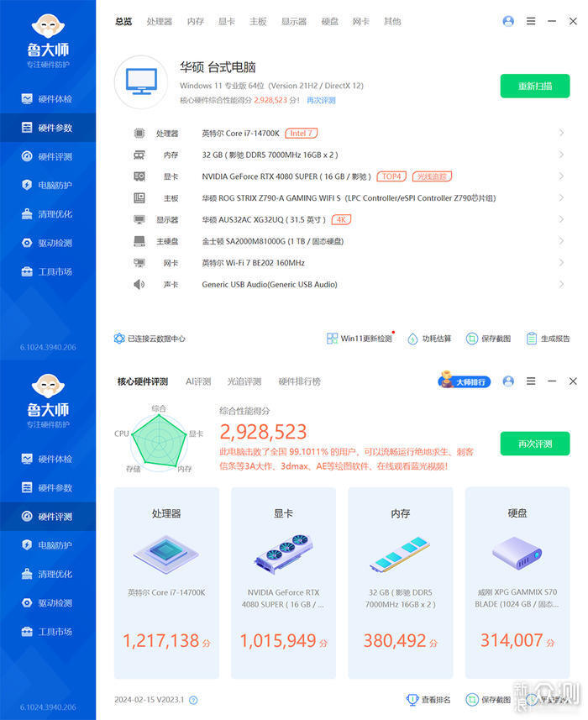Open the 大师排行 ranking button

click(x=464, y=381)
